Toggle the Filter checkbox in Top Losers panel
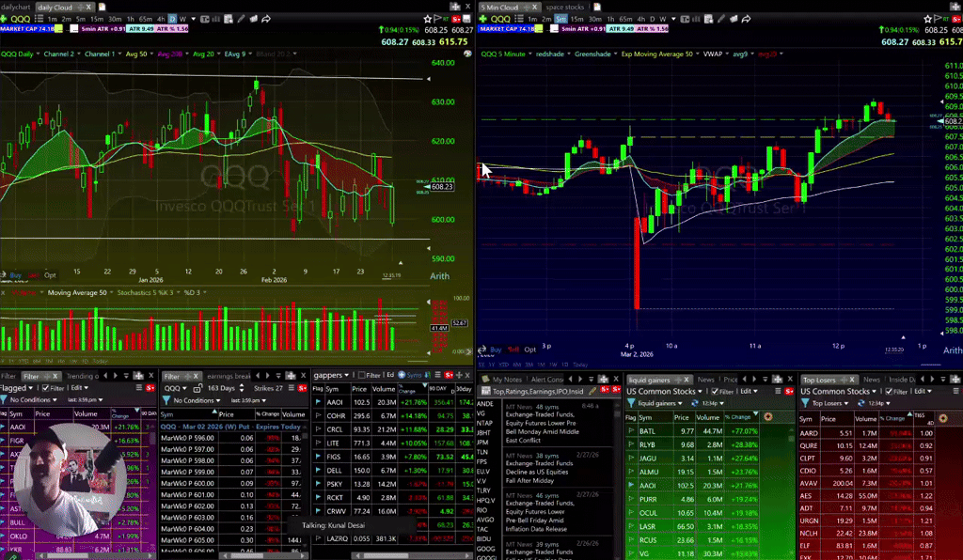 pyautogui.click(x=889, y=390)
